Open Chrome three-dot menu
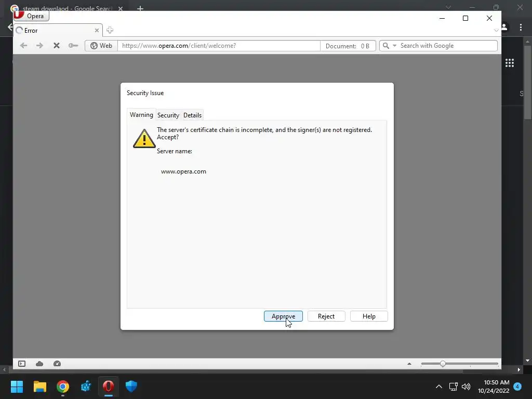 [521, 27]
